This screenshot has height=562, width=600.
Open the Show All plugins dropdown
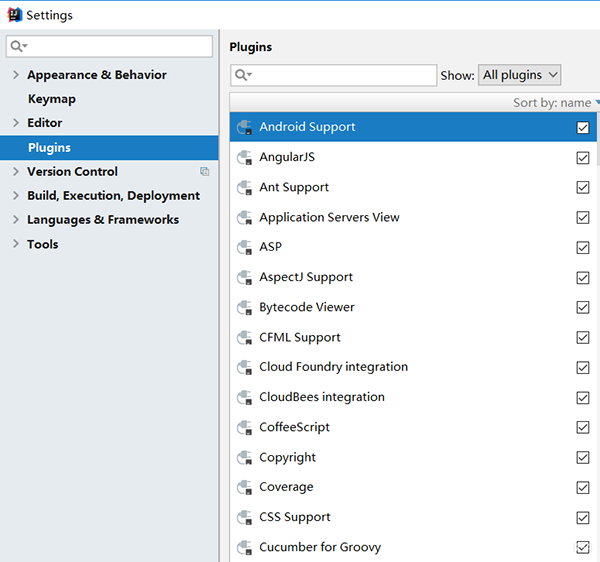point(519,75)
